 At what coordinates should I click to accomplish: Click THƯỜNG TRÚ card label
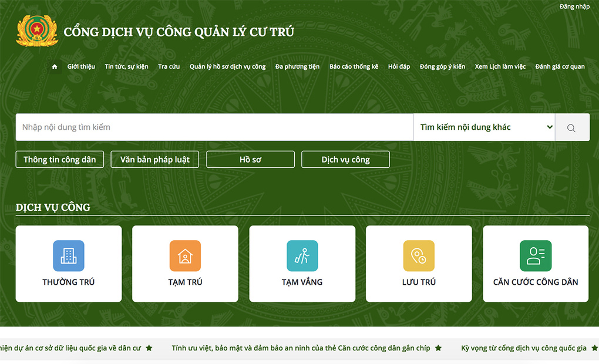coord(68,282)
